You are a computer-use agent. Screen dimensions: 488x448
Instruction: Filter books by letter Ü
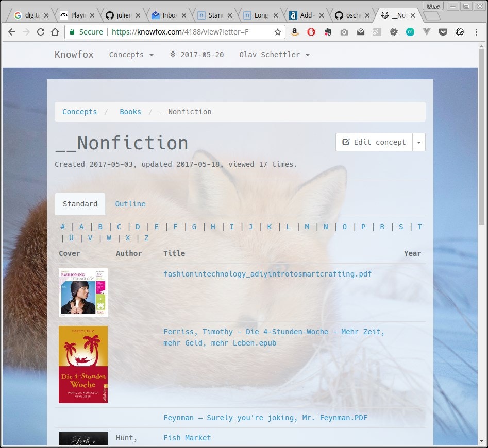pyautogui.click(x=71, y=238)
